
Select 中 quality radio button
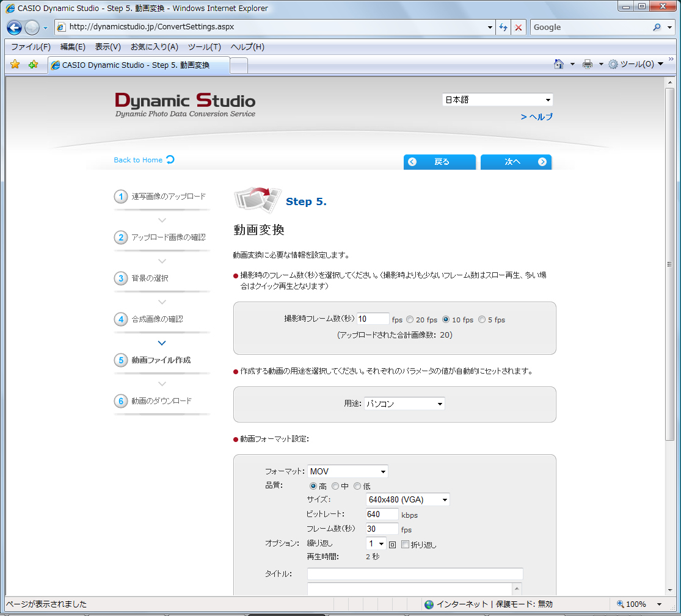coord(335,486)
